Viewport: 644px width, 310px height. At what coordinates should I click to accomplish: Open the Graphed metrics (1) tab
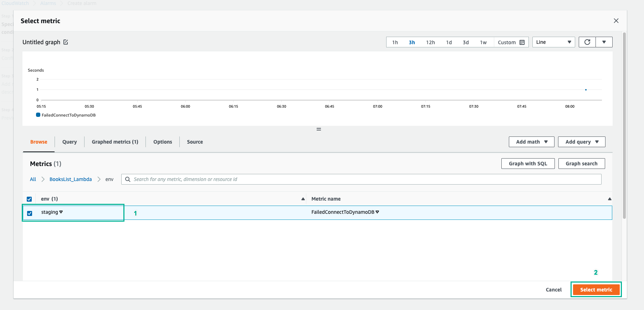point(115,142)
